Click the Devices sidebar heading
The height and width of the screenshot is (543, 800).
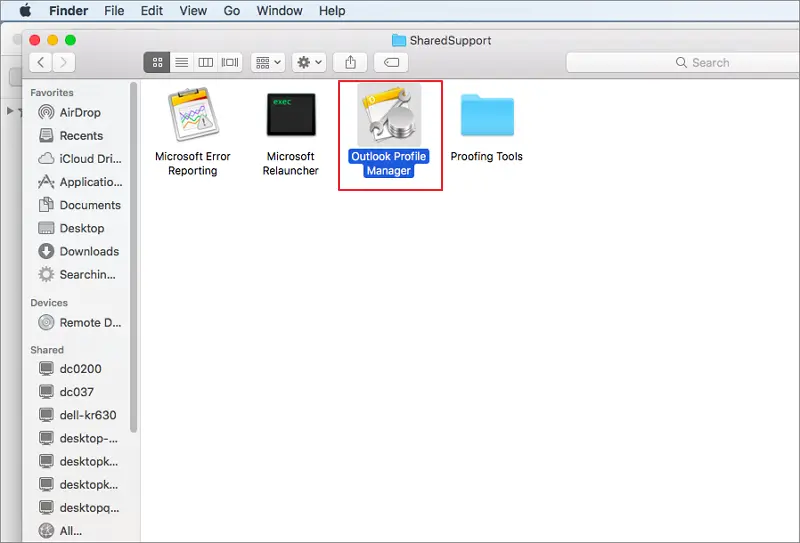point(49,303)
